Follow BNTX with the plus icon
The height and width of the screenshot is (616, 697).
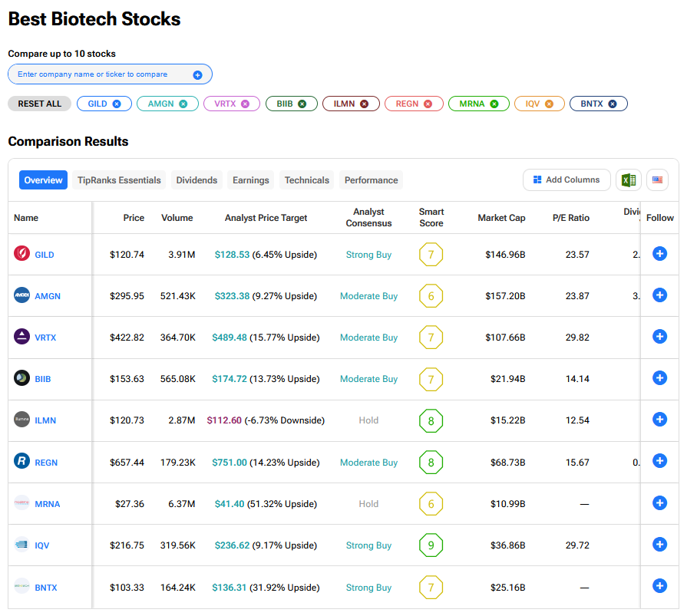point(659,586)
